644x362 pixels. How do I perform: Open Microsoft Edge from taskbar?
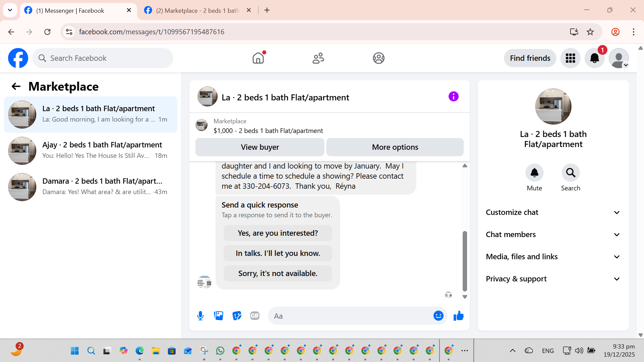point(139,351)
